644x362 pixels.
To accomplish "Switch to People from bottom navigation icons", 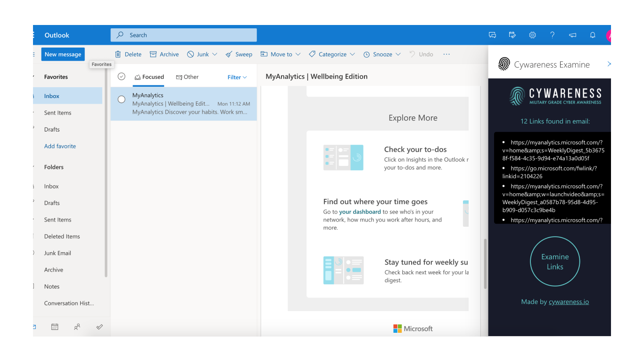I will (x=77, y=327).
